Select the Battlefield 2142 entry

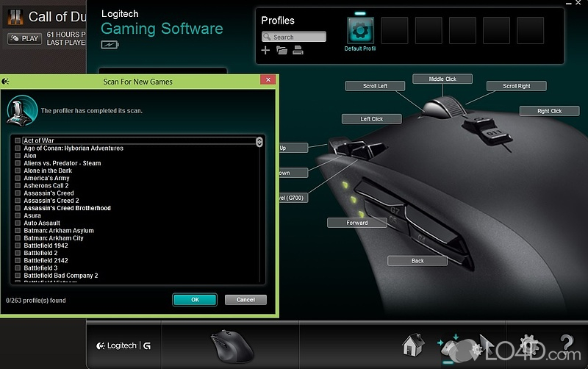coord(46,261)
